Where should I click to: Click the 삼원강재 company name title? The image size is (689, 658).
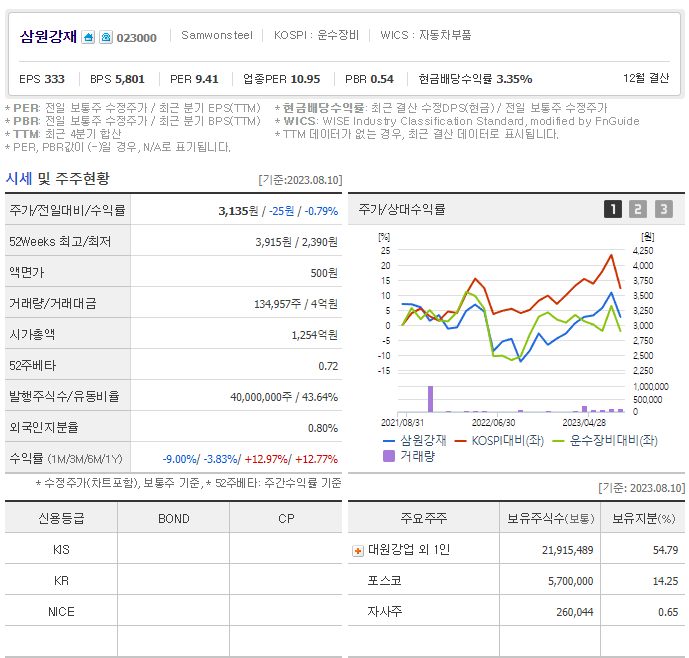48,36
